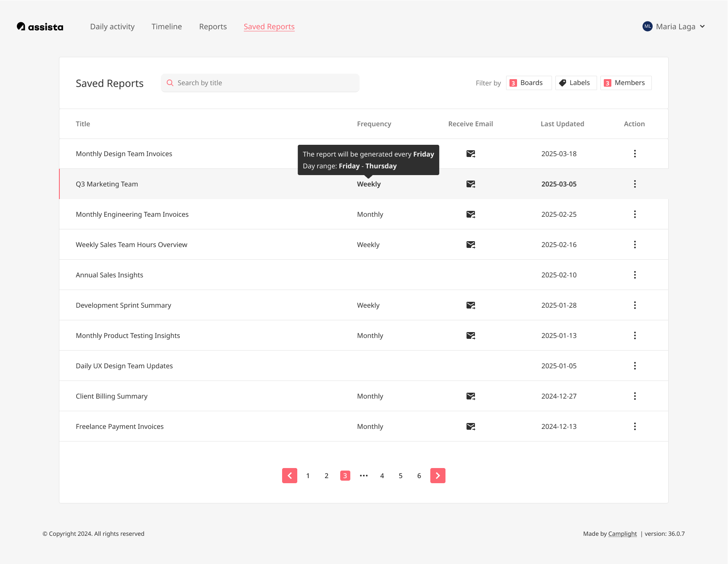Viewport: 728px width, 564px height.
Task: Click email icon for Monthly Product Testing Insights
Action: click(471, 335)
